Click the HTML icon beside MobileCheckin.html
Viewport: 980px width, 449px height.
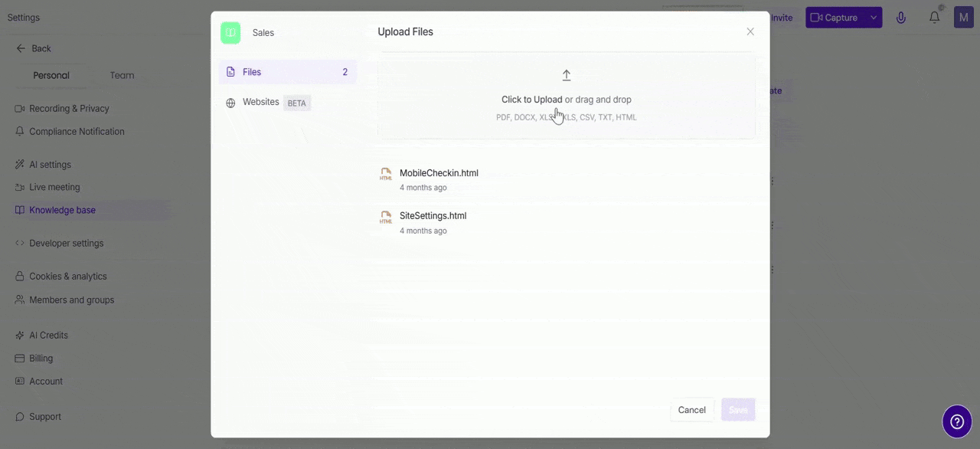pyautogui.click(x=386, y=175)
